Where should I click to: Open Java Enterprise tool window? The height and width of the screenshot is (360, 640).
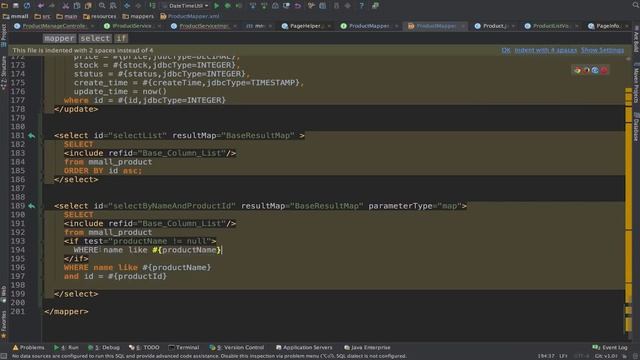pyautogui.click(x=367, y=347)
